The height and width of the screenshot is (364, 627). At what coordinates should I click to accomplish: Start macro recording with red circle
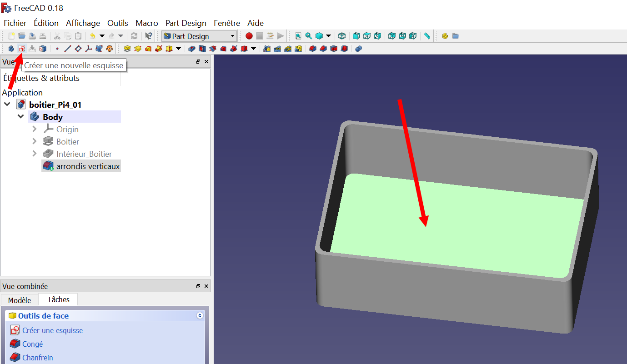click(249, 36)
